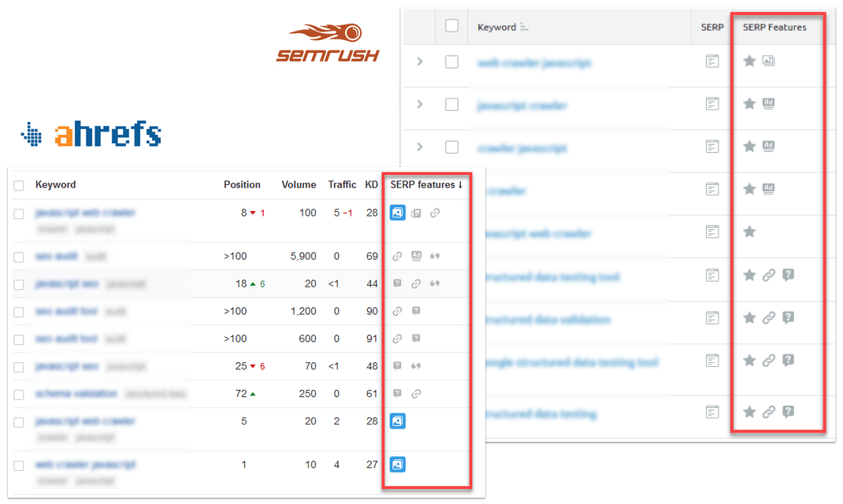Sort Ahrefs table by KD column header
The height and width of the screenshot is (504, 843).
pos(372,184)
